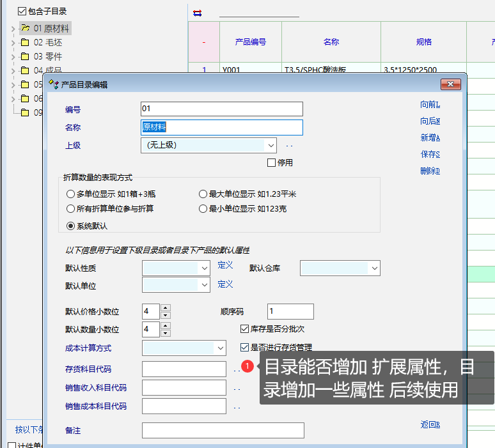Open the 上级 dropdown list
Image resolution: width=495 pixels, height=448 pixels.
point(271,145)
